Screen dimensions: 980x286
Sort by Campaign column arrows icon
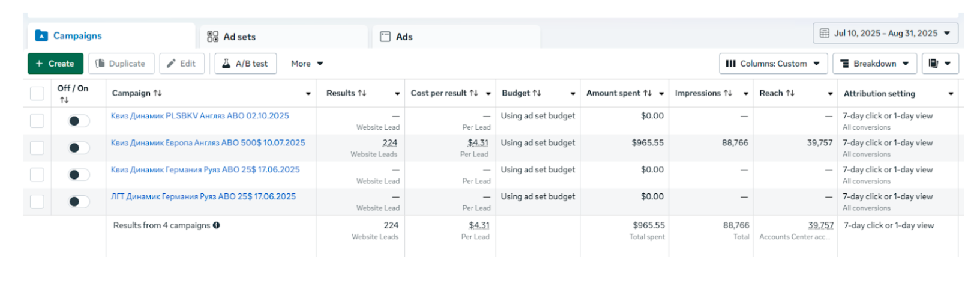point(158,93)
